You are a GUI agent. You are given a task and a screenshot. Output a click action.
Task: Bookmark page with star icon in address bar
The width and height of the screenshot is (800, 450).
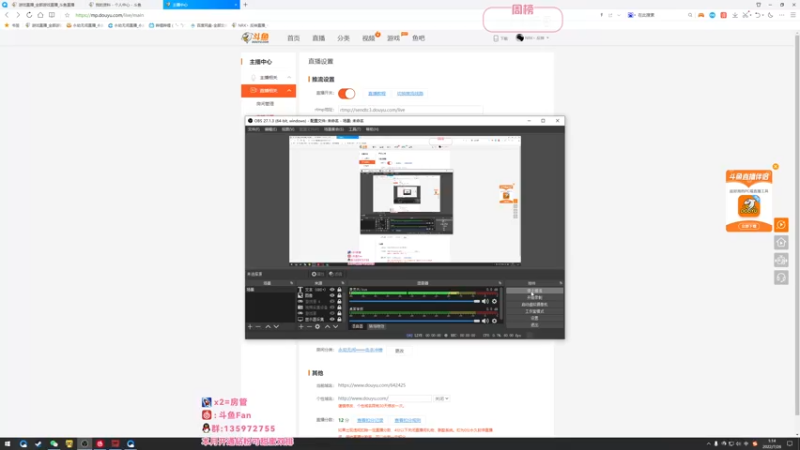[67, 15]
